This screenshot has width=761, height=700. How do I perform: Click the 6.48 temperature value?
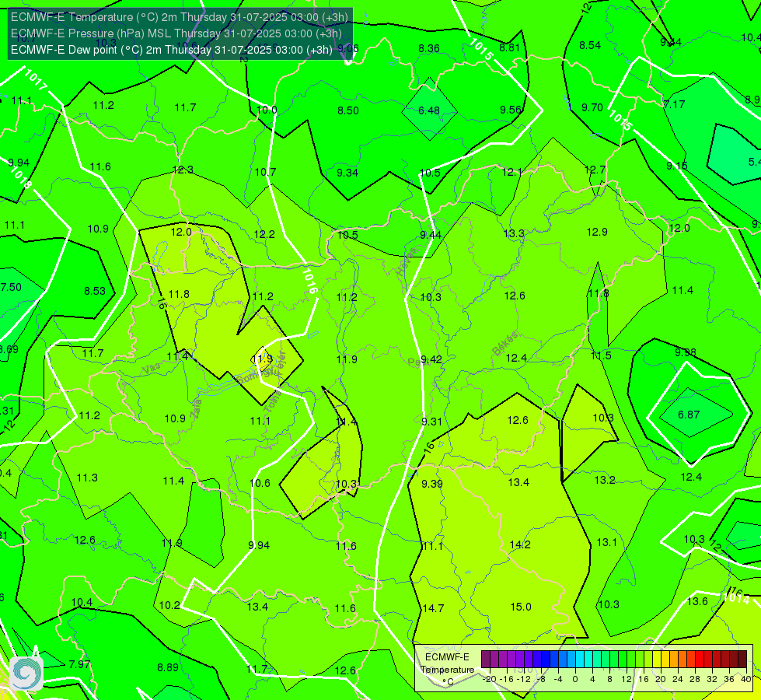click(429, 110)
